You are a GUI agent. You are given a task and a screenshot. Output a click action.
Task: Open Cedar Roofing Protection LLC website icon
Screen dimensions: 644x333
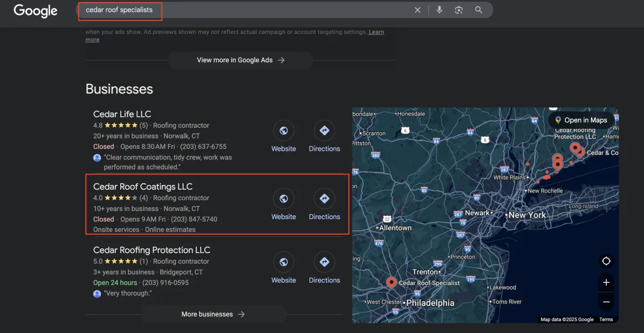coord(283,262)
